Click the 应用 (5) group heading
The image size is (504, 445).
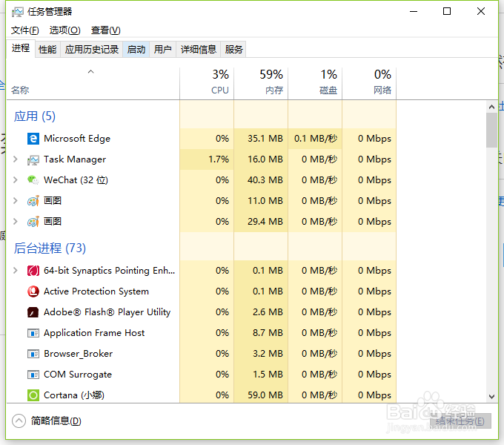tap(35, 116)
